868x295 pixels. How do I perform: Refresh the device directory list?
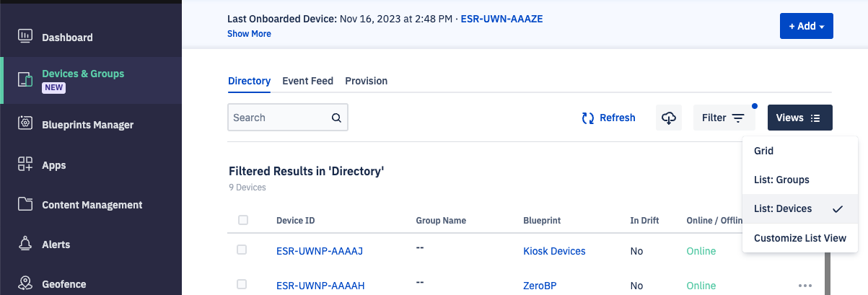609,118
